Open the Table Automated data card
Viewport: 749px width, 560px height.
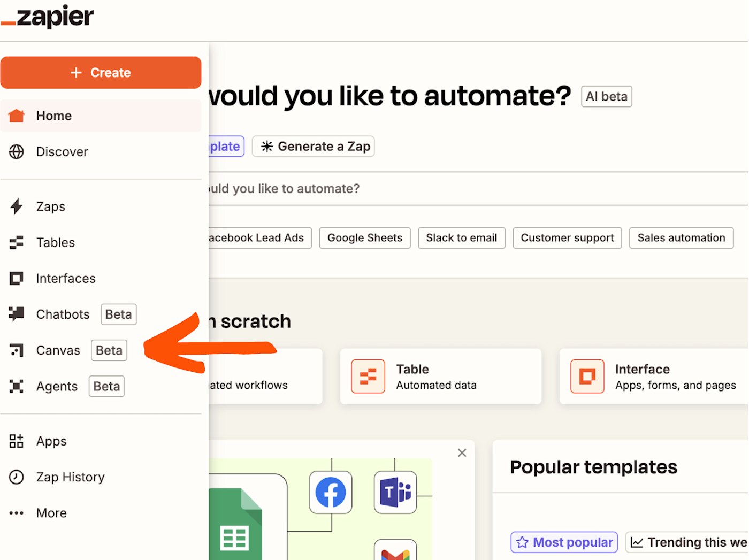[x=441, y=377]
